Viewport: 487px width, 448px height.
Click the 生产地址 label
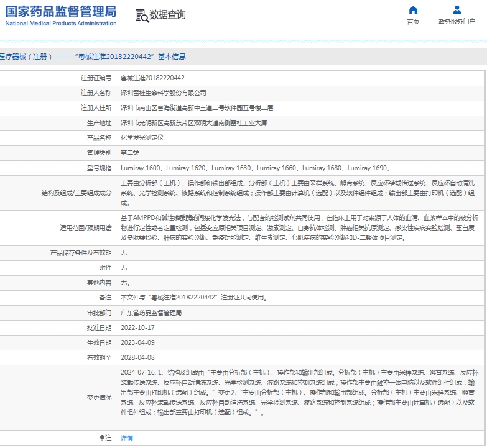click(x=99, y=123)
